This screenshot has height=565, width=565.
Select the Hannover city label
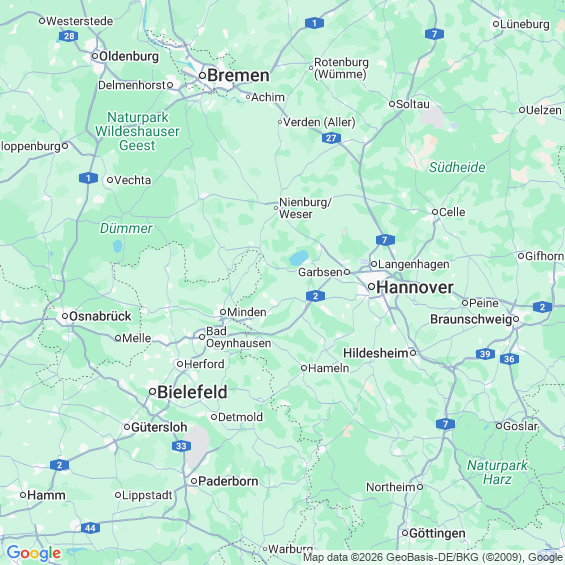coord(415,287)
